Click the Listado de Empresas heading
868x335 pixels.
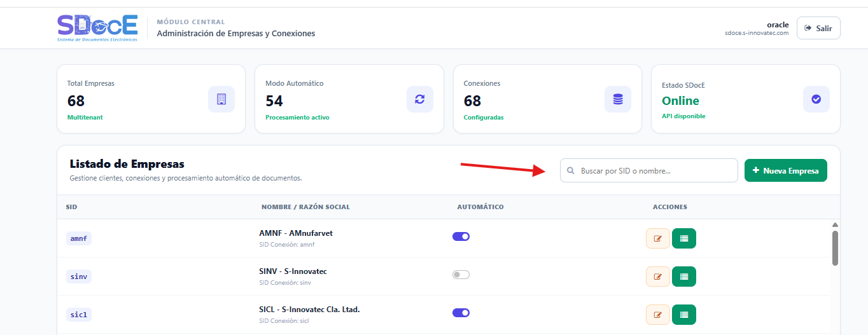[x=127, y=164]
